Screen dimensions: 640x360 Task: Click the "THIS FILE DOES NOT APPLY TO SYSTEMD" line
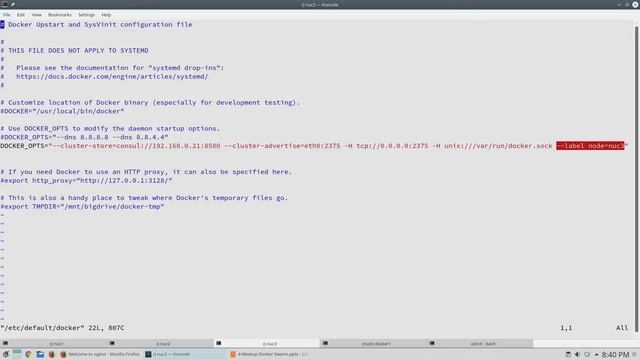coord(74,51)
